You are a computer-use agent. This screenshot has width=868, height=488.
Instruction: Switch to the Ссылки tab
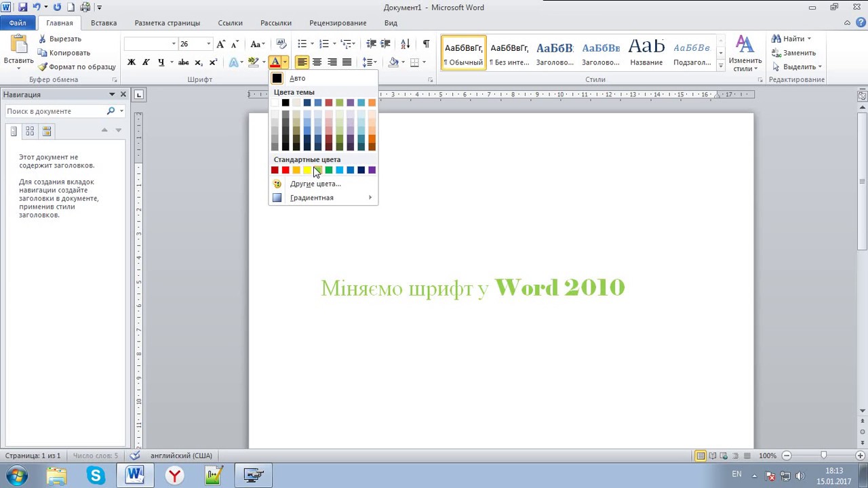pyautogui.click(x=231, y=23)
